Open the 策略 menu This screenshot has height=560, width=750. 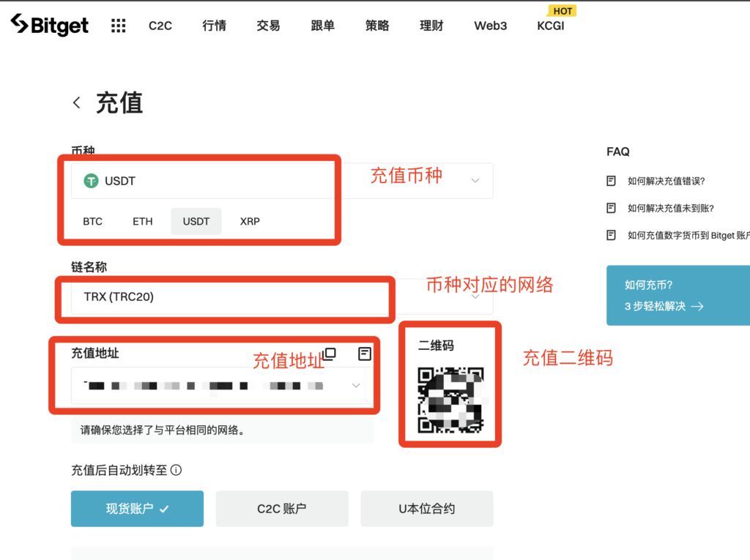click(377, 26)
